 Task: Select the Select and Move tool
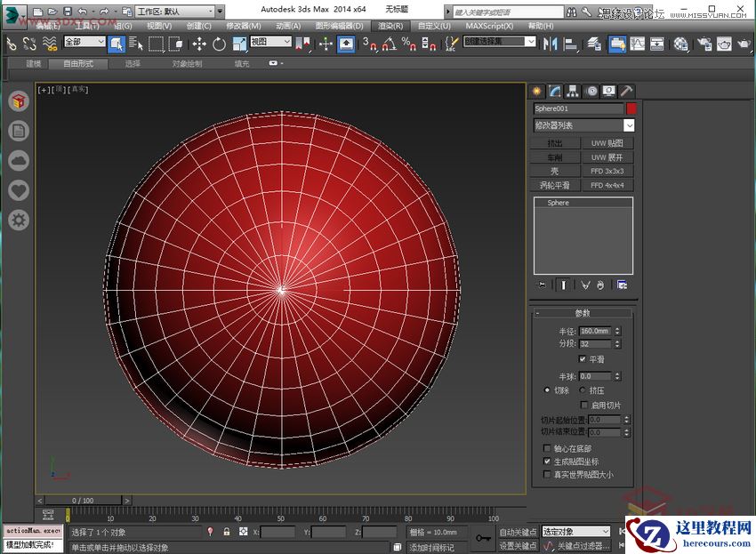tap(200, 42)
